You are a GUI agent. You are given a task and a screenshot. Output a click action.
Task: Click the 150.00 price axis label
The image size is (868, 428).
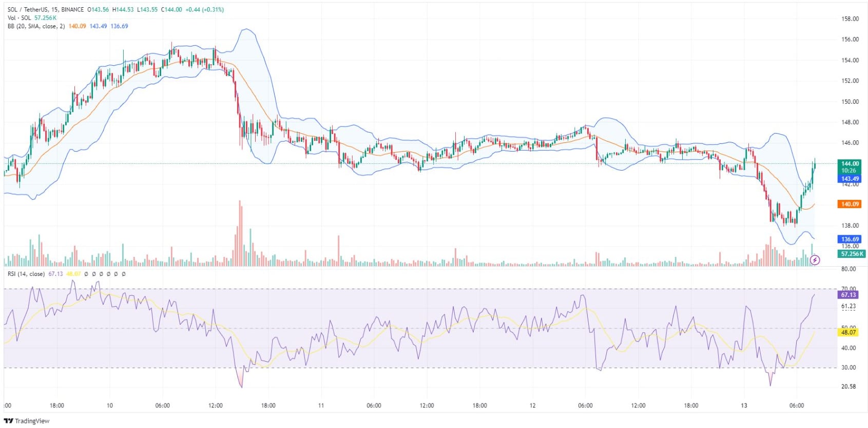[850, 102]
